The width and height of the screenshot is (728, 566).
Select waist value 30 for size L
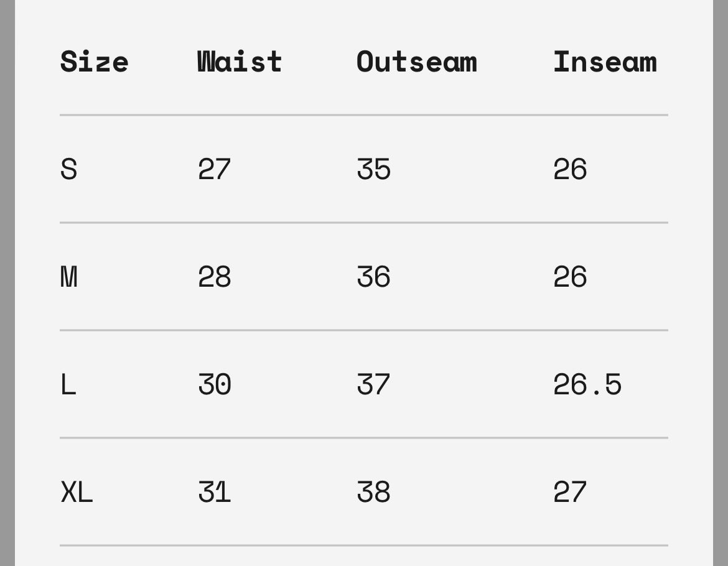pos(214,384)
